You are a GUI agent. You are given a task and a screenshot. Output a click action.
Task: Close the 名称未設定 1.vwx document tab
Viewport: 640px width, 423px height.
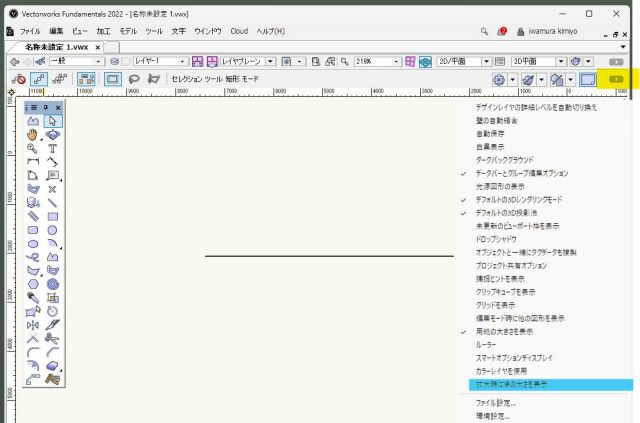coord(97,47)
